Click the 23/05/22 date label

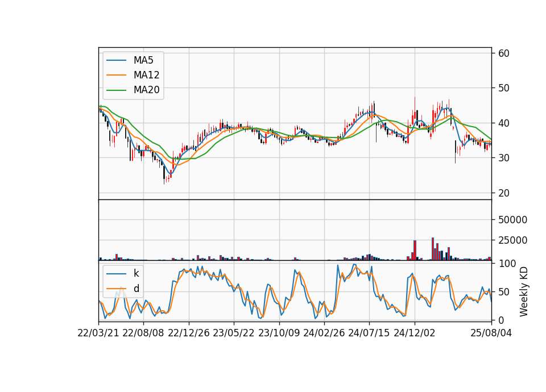pyautogui.click(x=234, y=333)
